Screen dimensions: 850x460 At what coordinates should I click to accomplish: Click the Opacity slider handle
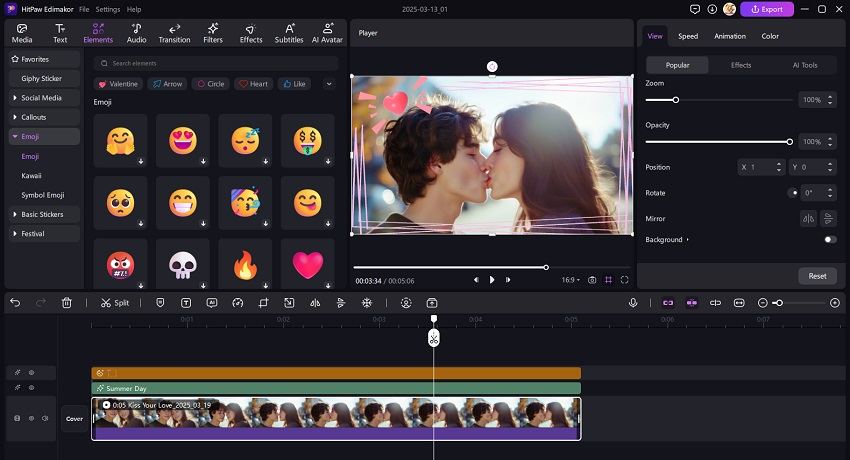pyautogui.click(x=789, y=142)
